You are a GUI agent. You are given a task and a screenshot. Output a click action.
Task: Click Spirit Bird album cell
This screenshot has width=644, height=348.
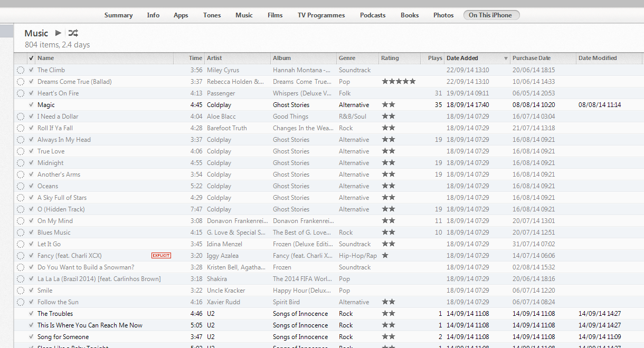[286, 302]
